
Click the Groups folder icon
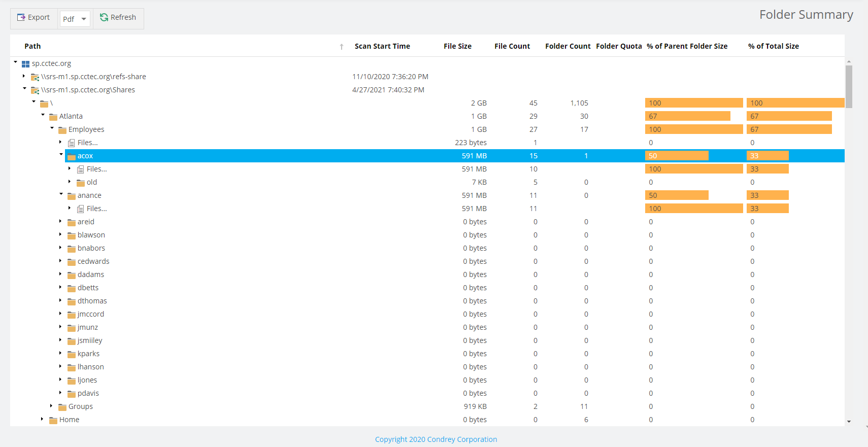pyautogui.click(x=62, y=407)
